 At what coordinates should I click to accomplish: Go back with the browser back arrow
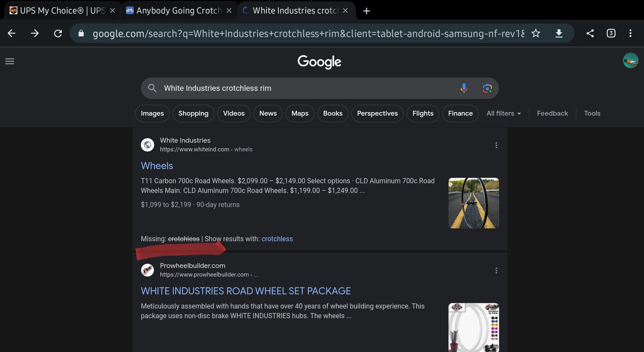[x=12, y=33]
